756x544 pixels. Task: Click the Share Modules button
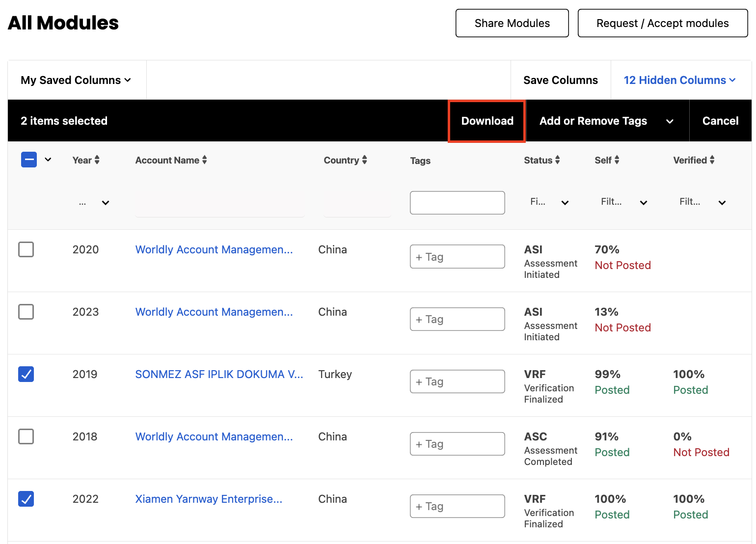[512, 23]
